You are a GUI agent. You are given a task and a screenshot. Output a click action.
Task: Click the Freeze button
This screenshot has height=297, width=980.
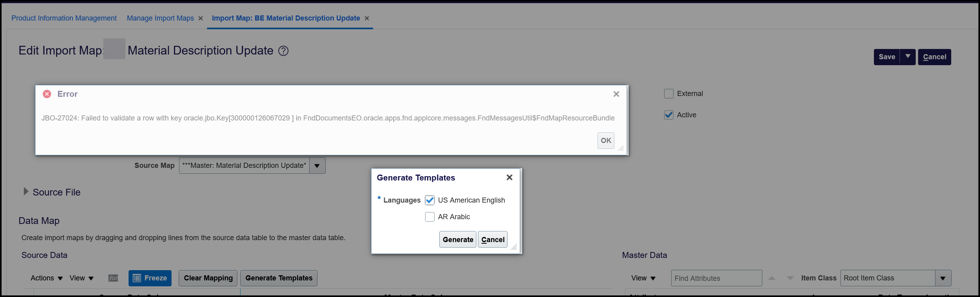(150, 278)
